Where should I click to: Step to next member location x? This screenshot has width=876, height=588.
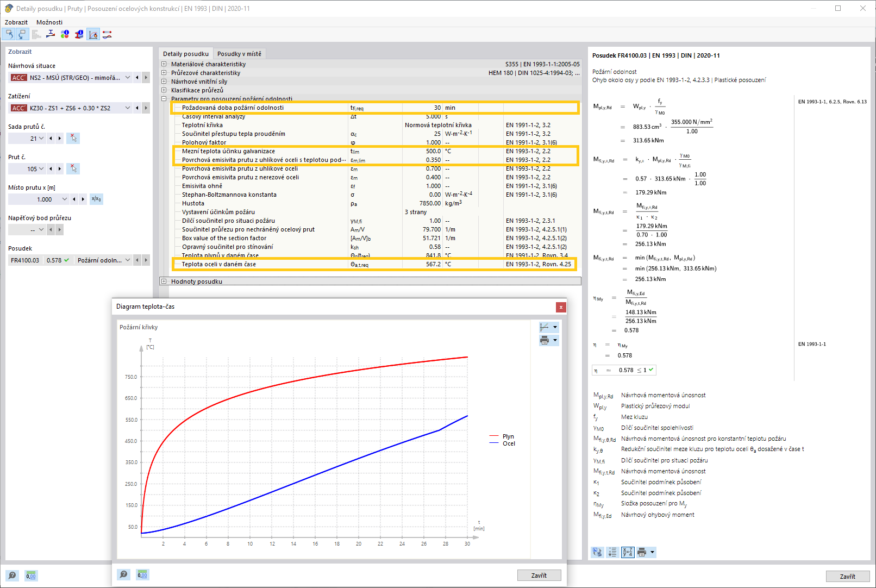(83, 199)
